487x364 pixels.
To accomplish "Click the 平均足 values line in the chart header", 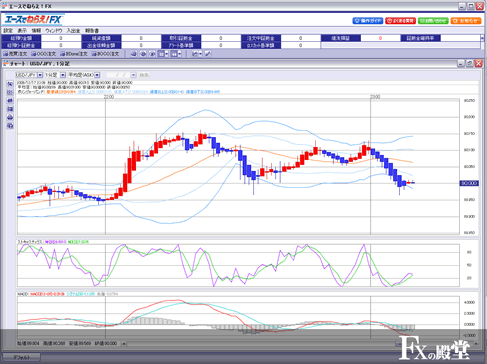I will [x=74, y=87].
